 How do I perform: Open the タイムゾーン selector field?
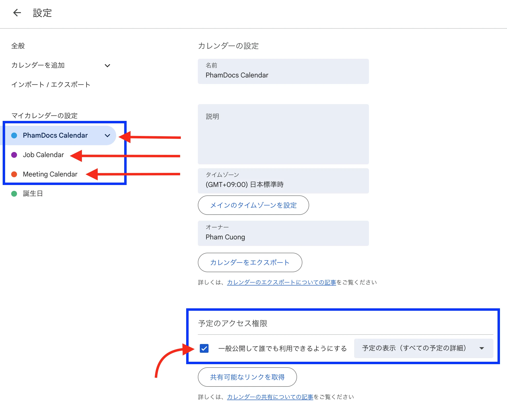[283, 181]
